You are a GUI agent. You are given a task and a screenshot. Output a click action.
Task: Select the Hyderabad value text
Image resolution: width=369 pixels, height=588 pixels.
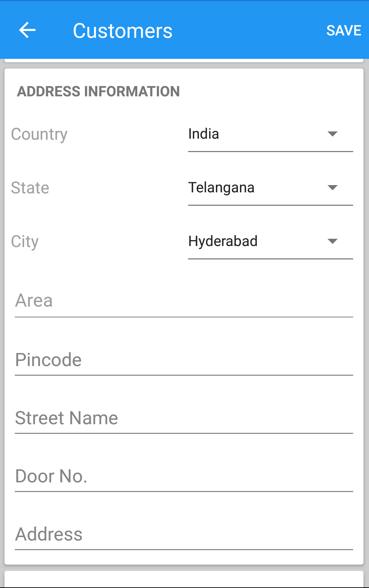tap(223, 242)
